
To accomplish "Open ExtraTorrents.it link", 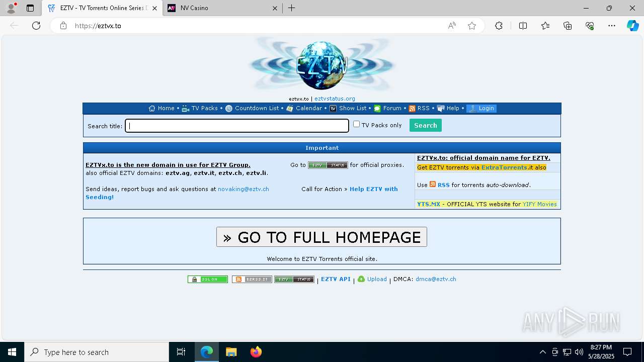I will tap(505, 167).
